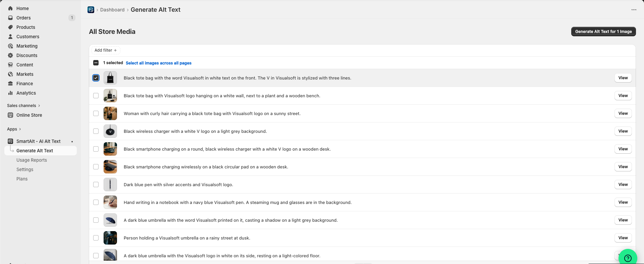Check the wireless charger grey background row
Viewport: 644px width, 264px height.
coord(96,131)
